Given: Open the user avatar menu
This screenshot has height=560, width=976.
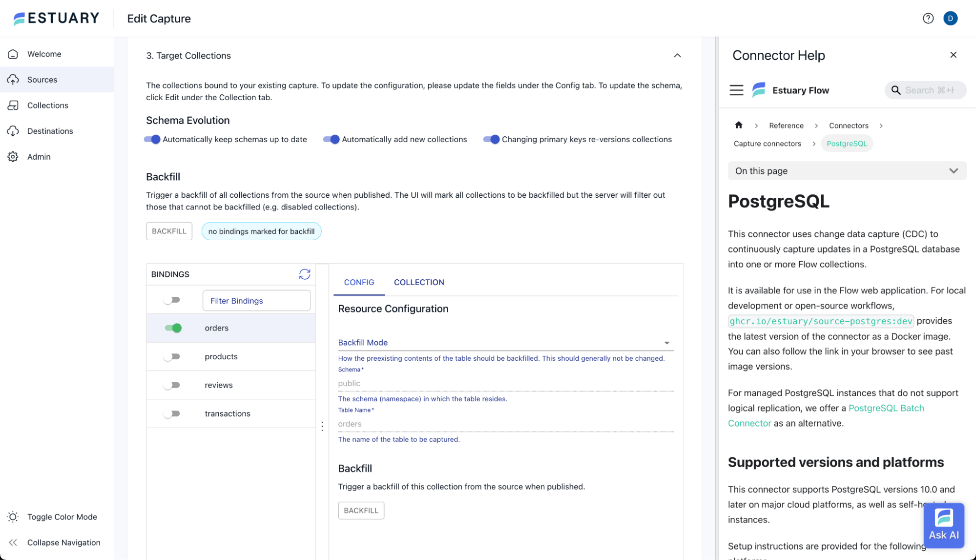Looking at the screenshot, I should pos(950,19).
